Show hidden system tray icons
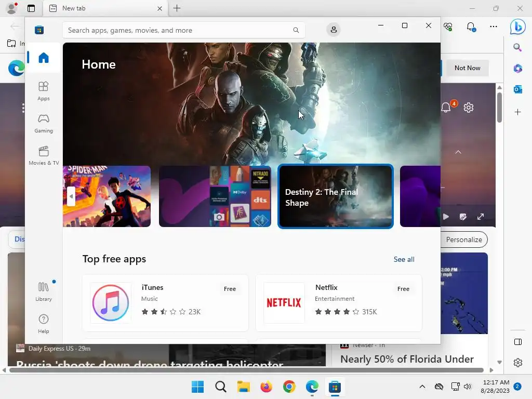Image resolution: width=532 pixels, height=399 pixels. [x=422, y=387]
